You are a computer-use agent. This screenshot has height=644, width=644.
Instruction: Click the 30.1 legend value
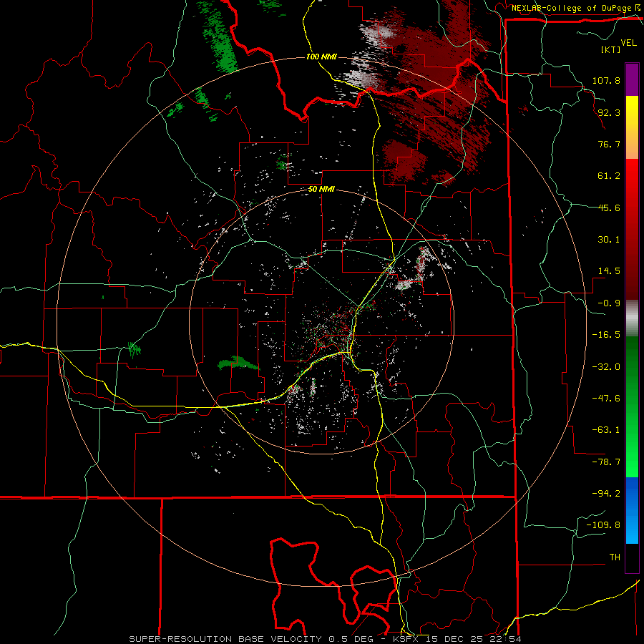point(609,240)
